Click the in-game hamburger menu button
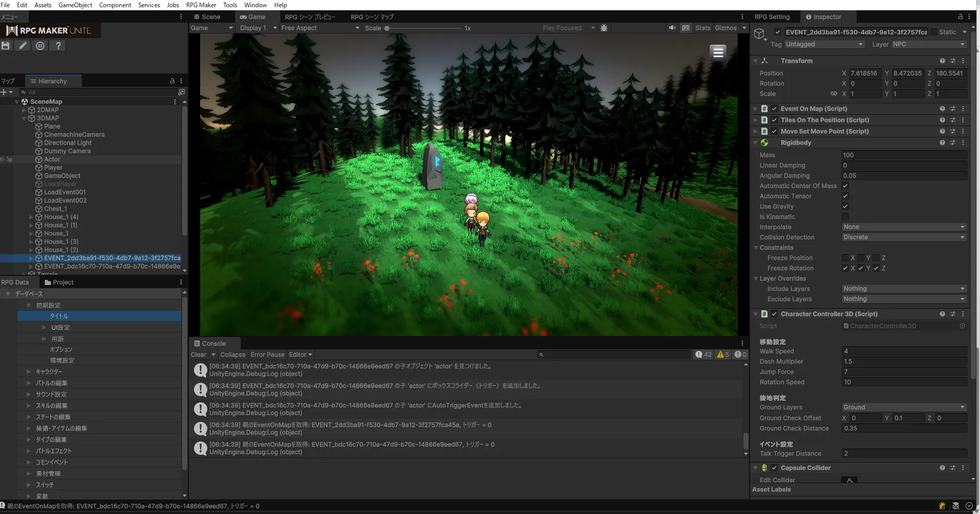 point(718,52)
